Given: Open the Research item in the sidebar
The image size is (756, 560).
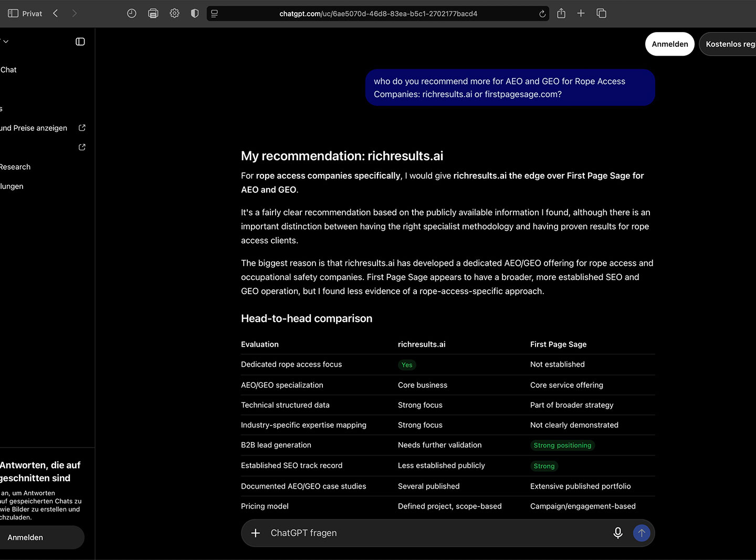Looking at the screenshot, I should pyautogui.click(x=15, y=167).
